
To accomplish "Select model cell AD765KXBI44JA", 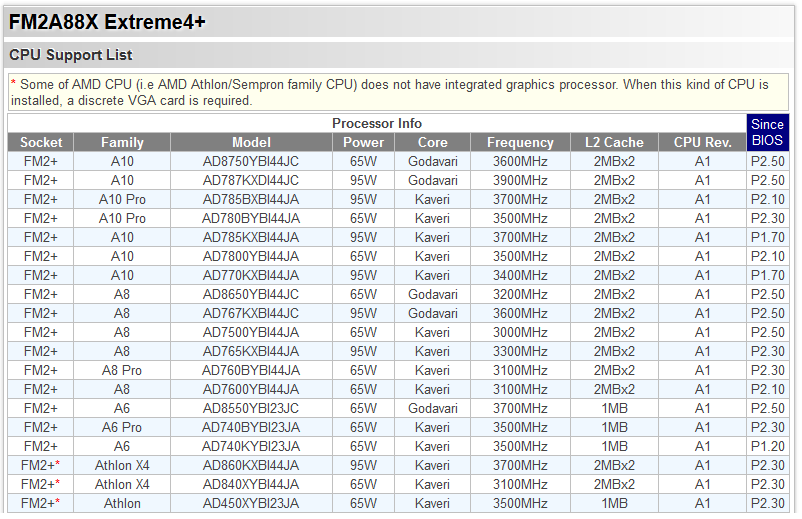I will (x=251, y=351).
